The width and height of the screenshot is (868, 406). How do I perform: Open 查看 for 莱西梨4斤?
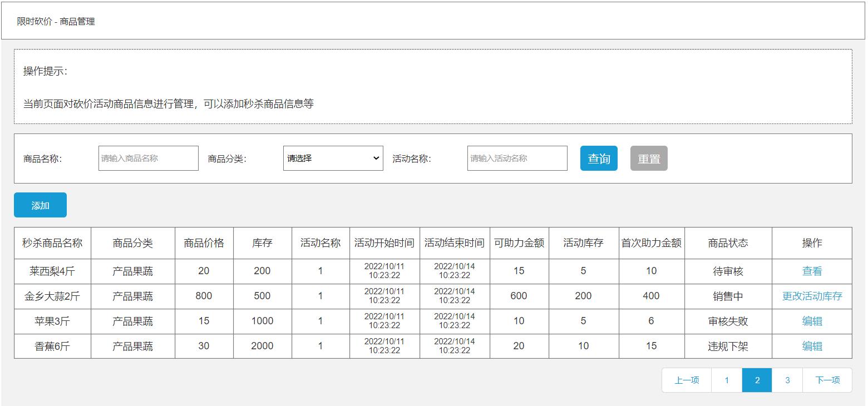pos(812,271)
